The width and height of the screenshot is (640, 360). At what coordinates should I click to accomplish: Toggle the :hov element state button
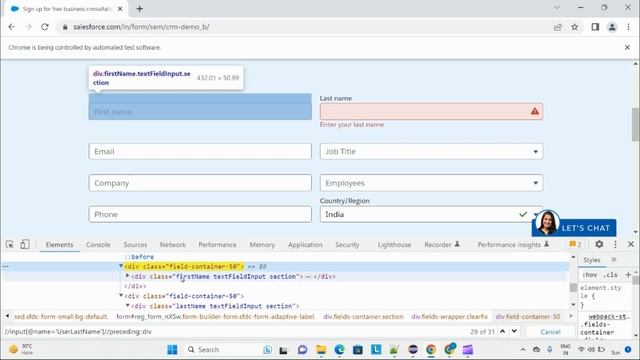coord(589,275)
